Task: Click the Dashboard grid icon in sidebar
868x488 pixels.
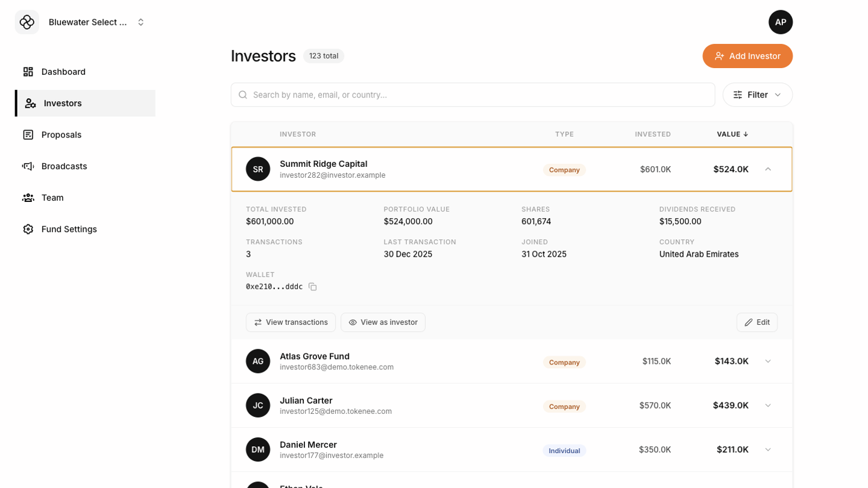Action: point(28,72)
